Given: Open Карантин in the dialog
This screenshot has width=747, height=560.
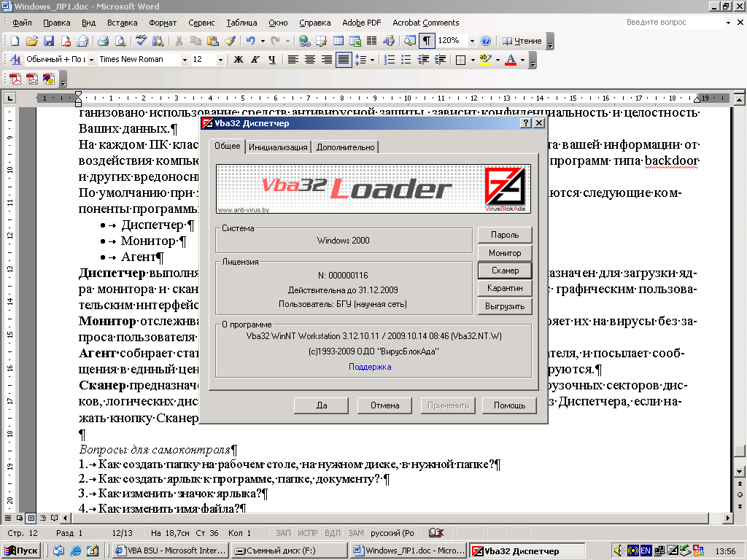Looking at the screenshot, I should pyautogui.click(x=505, y=288).
